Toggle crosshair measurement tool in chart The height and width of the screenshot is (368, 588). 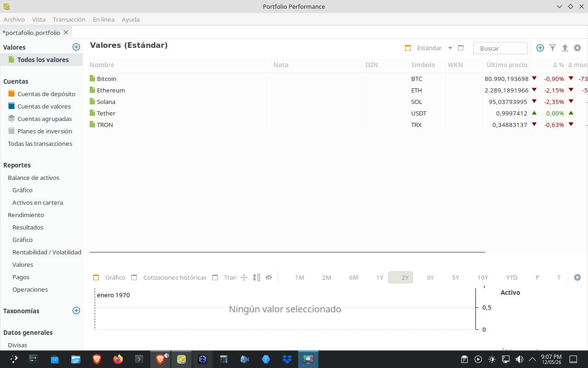tap(244, 277)
